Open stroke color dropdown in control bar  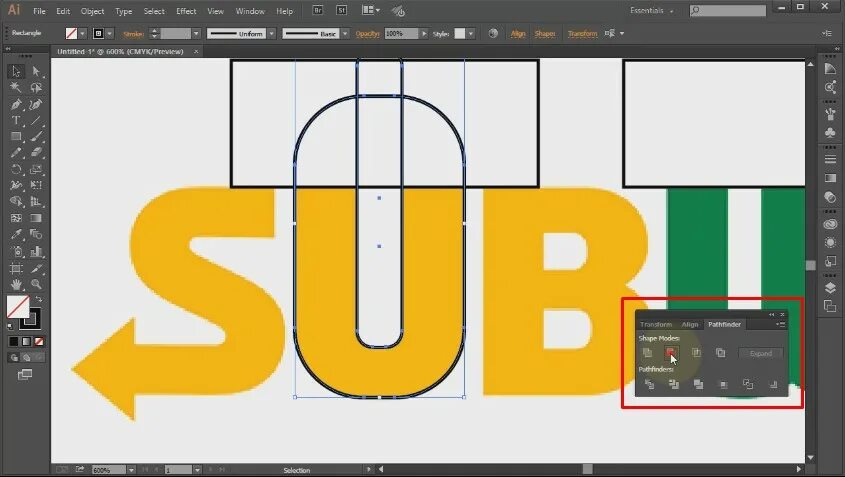click(110, 33)
